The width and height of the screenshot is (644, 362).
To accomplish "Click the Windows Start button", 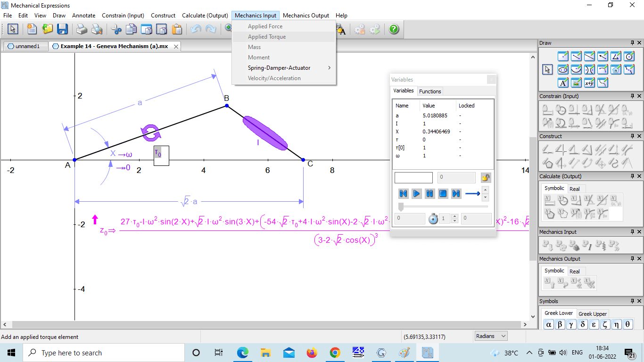I will [11, 353].
